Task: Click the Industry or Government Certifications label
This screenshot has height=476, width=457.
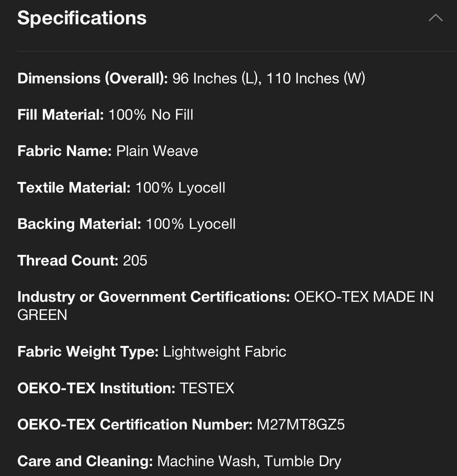Action: (x=154, y=297)
